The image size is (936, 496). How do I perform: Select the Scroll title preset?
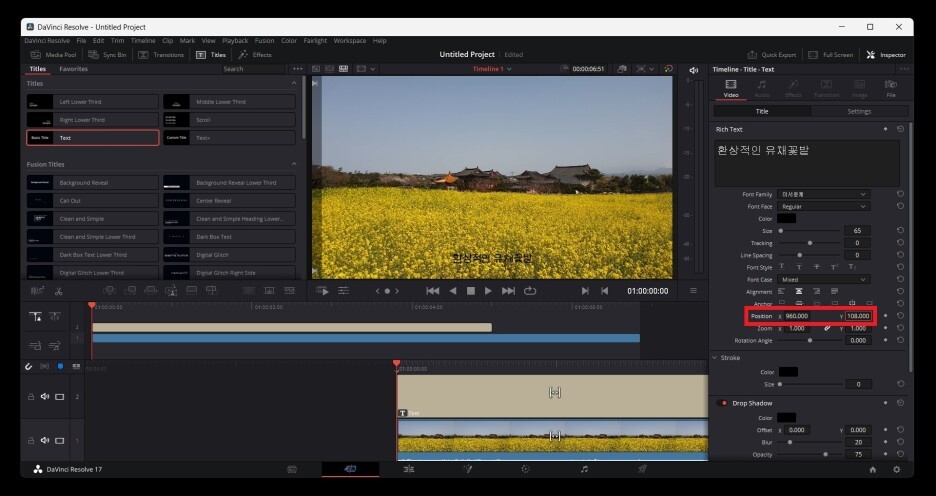click(x=229, y=120)
